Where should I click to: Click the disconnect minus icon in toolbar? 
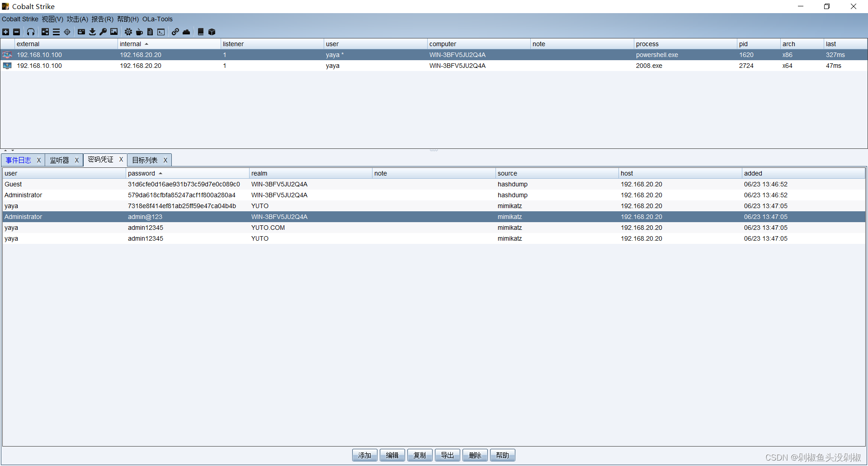tap(17, 32)
